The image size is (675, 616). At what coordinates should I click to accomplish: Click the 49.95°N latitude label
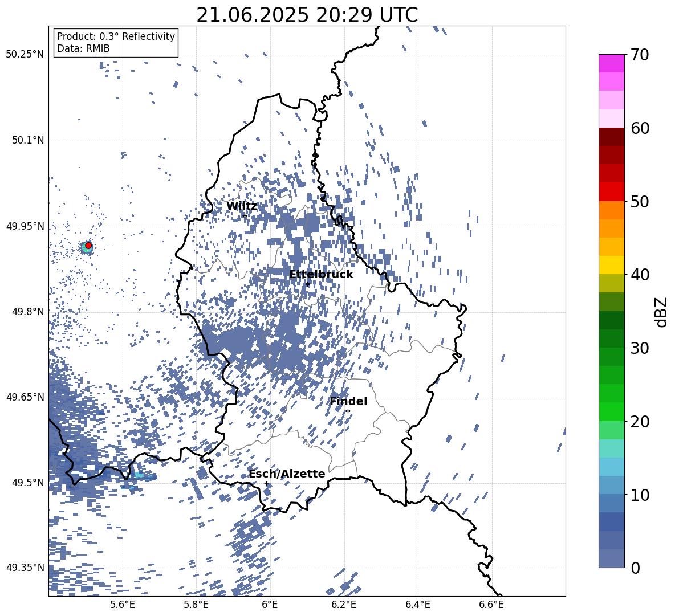25,226
